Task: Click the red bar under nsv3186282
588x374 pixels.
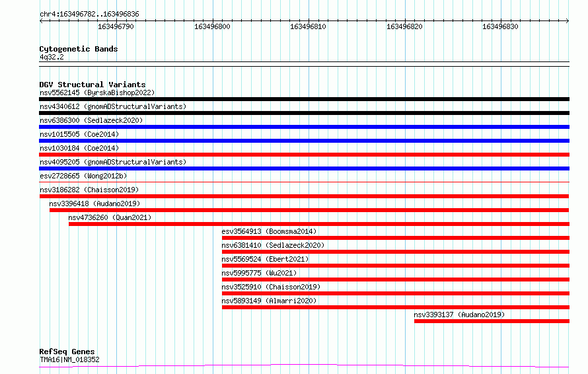Action: click(x=304, y=196)
